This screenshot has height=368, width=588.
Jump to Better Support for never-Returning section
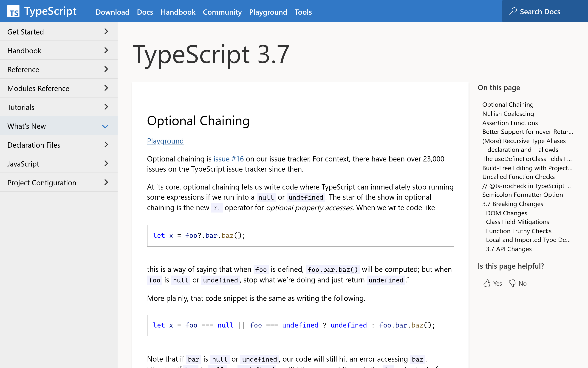528,132
